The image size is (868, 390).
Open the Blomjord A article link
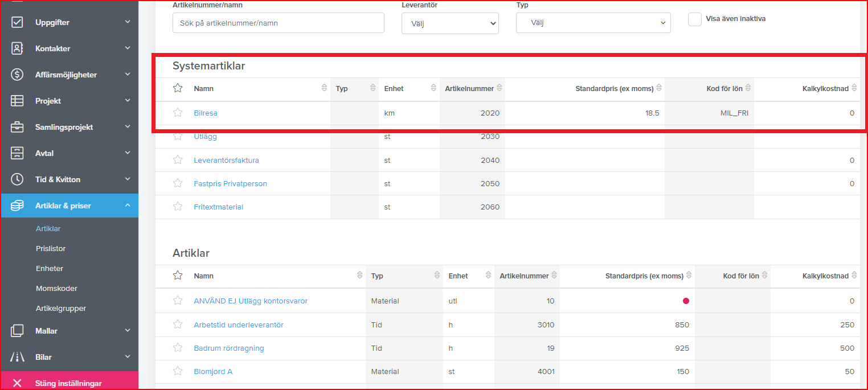(x=213, y=371)
